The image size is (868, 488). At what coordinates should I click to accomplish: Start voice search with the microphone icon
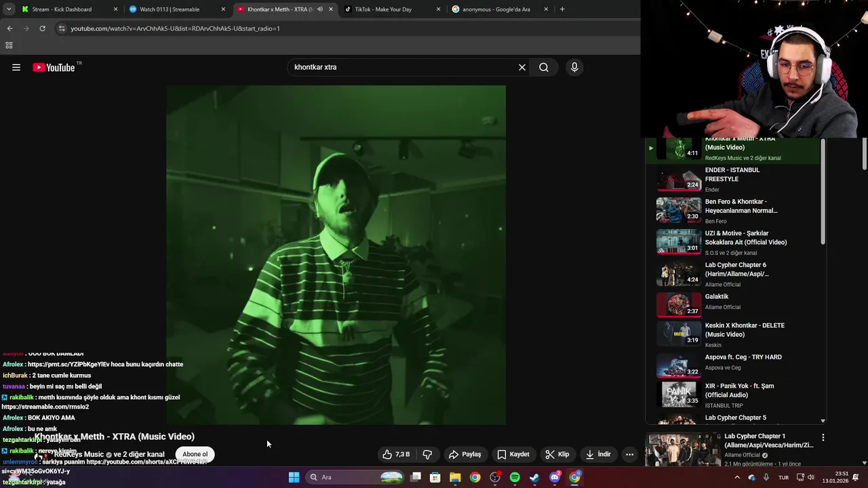point(574,67)
